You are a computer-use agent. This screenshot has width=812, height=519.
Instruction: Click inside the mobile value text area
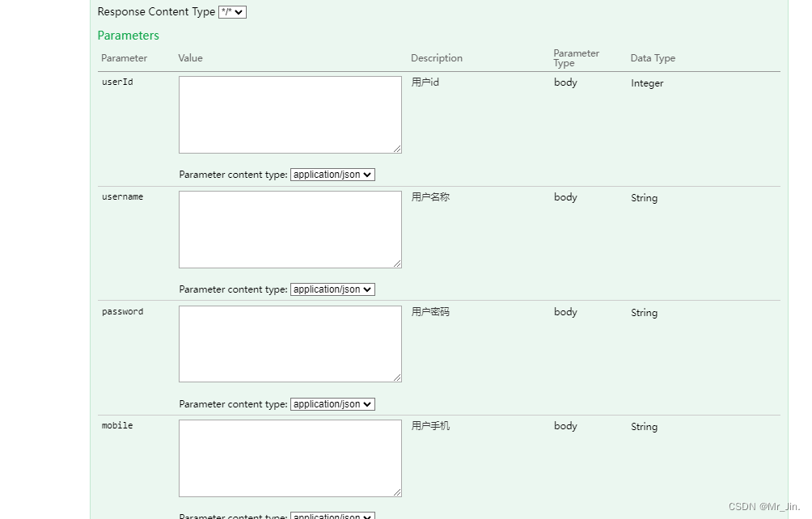[x=290, y=458]
